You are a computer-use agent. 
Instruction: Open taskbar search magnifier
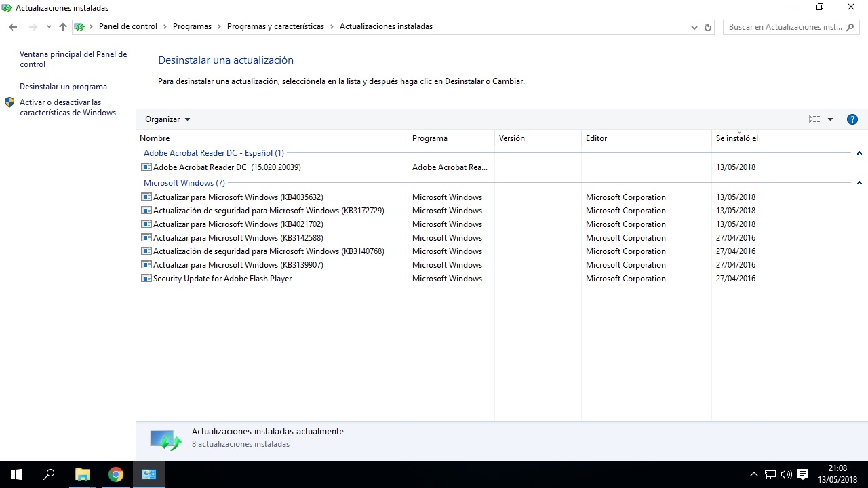[x=49, y=474]
